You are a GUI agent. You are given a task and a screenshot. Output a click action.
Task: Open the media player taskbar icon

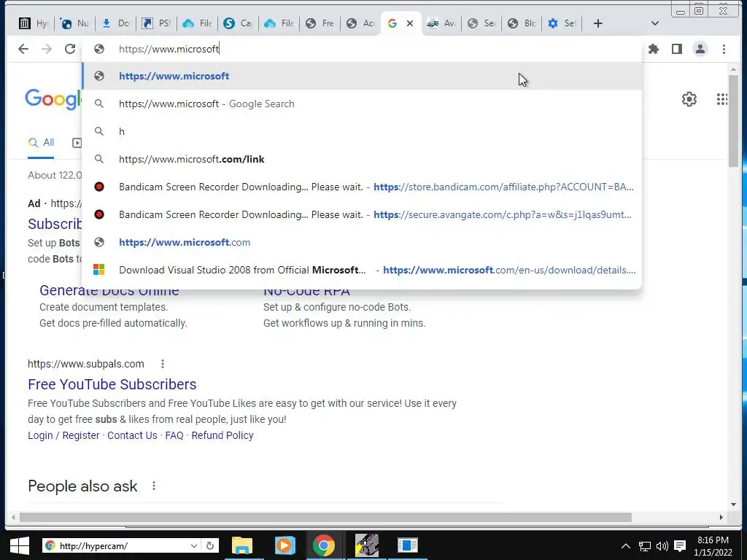(285, 545)
